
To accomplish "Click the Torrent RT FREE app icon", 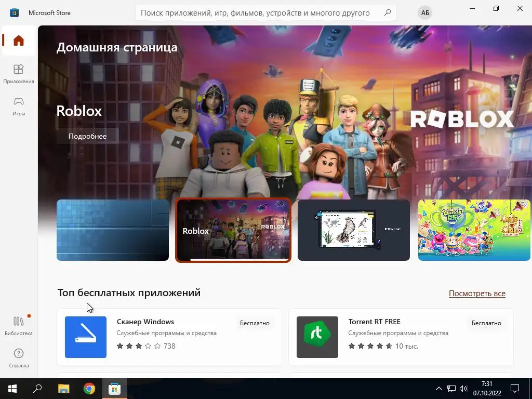I will [x=317, y=337].
